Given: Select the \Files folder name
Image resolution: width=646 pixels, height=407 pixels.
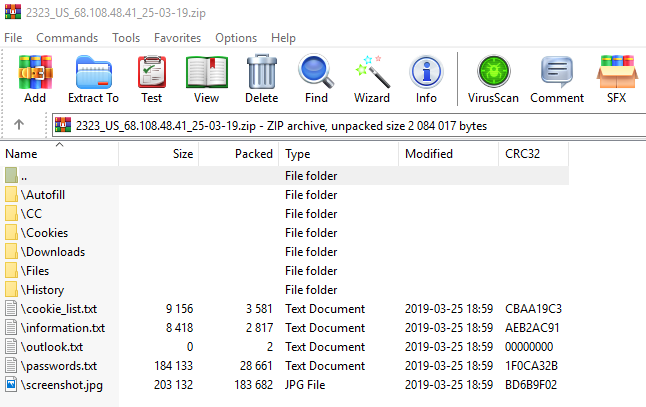Looking at the screenshot, I should pos(35,271).
